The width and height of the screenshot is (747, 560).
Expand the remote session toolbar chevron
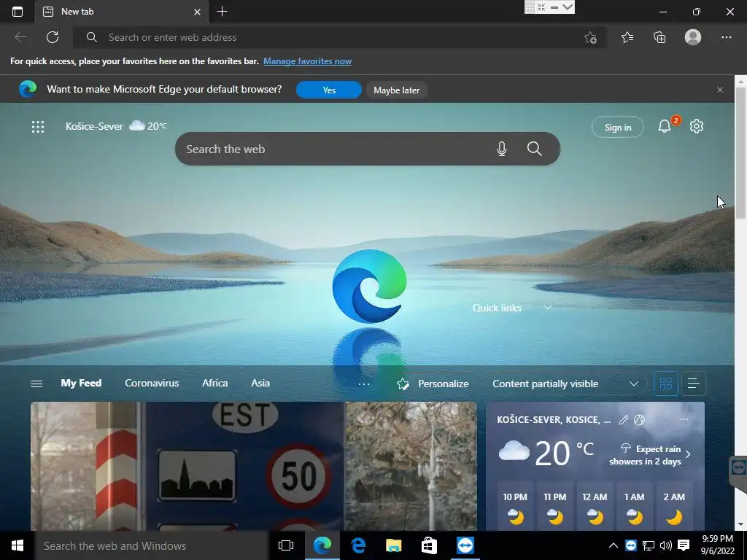pyautogui.click(x=568, y=7)
